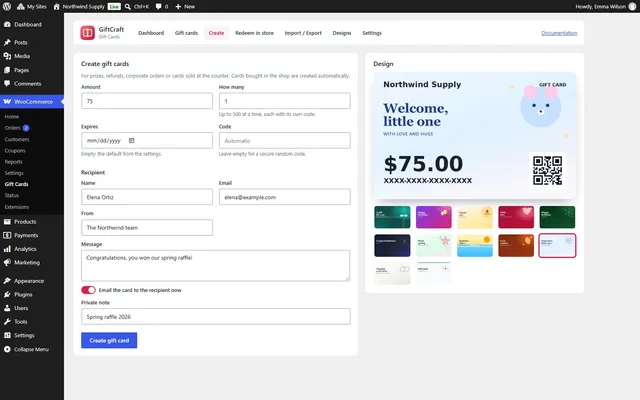The image size is (640, 400).
Task: Open WooCommerce Status submenu item
Action: click(12, 196)
